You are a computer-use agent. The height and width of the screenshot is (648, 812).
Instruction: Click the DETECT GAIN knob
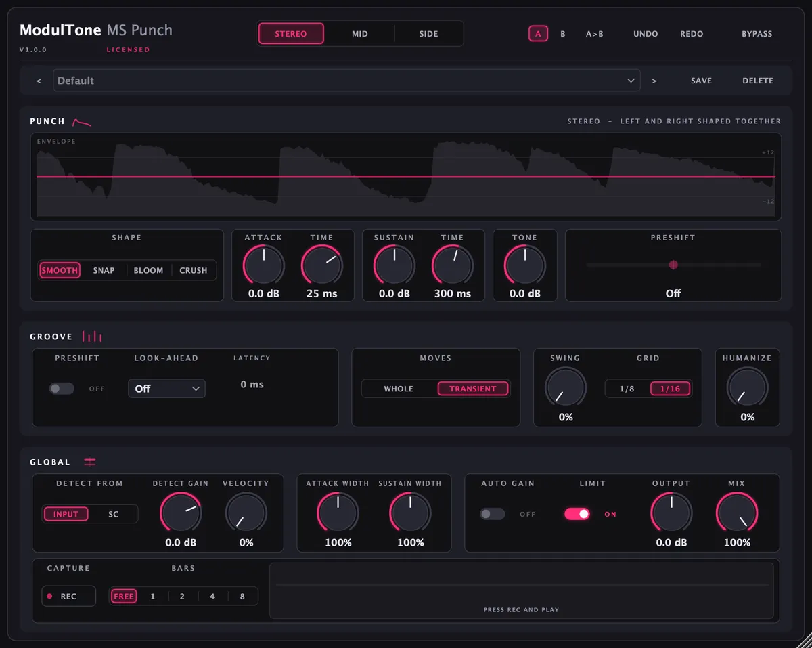pyautogui.click(x=181, y=513)
